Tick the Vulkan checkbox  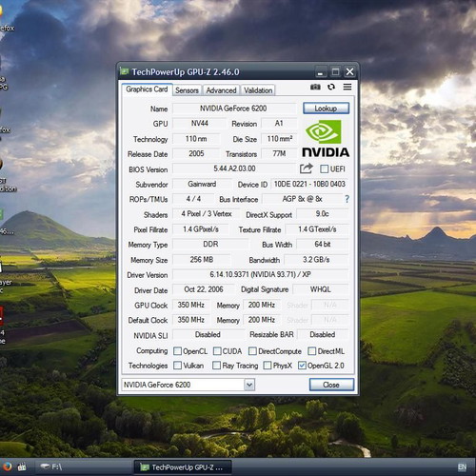177,366
